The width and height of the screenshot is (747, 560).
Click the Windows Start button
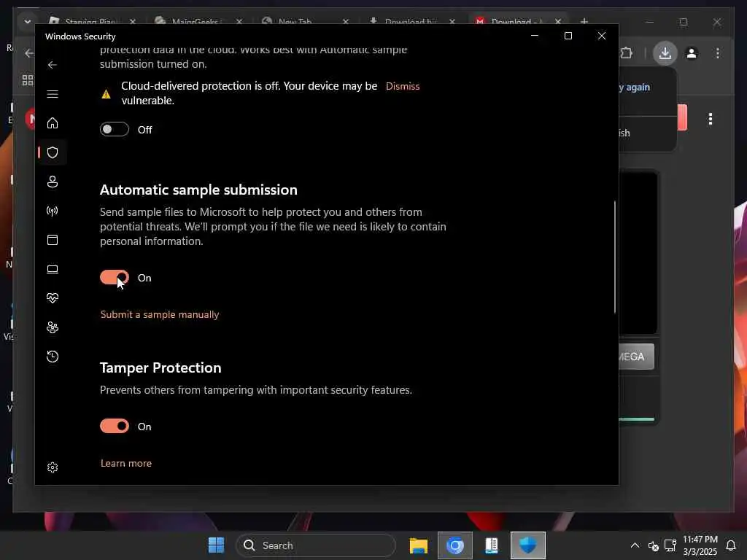tap(216, 545)
